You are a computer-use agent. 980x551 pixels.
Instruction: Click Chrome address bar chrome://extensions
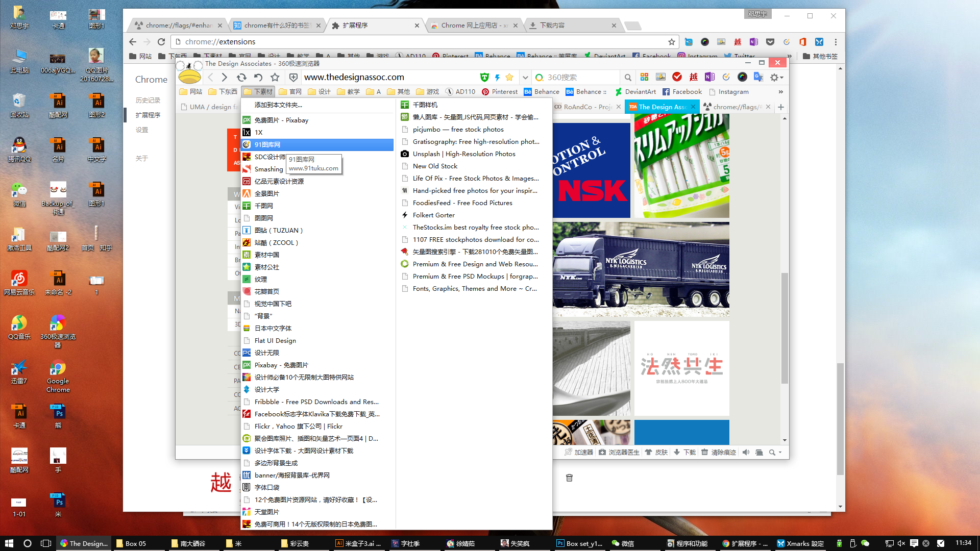click(x=424, y=42)
